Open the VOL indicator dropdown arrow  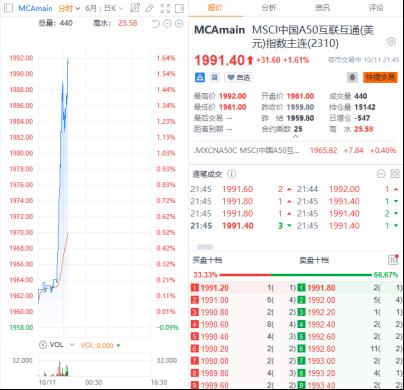tap(72, 345)
